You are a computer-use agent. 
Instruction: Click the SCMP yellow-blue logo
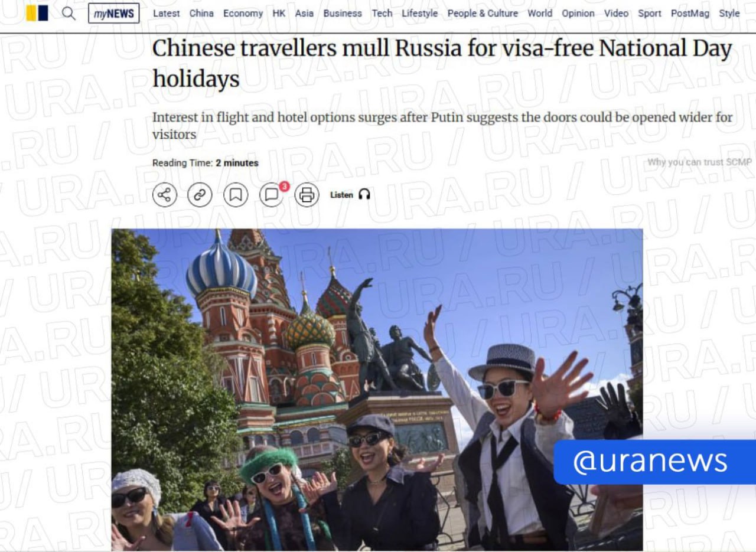pos(37,13)
